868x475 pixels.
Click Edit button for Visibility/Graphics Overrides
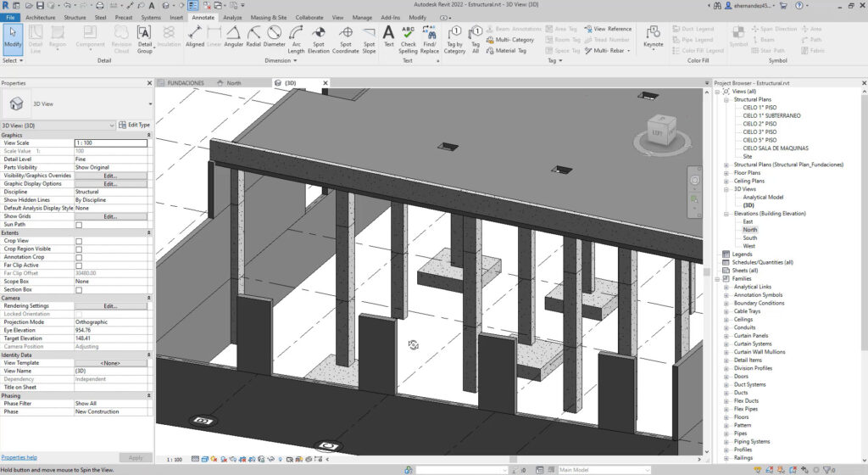[x=110, y=176]
